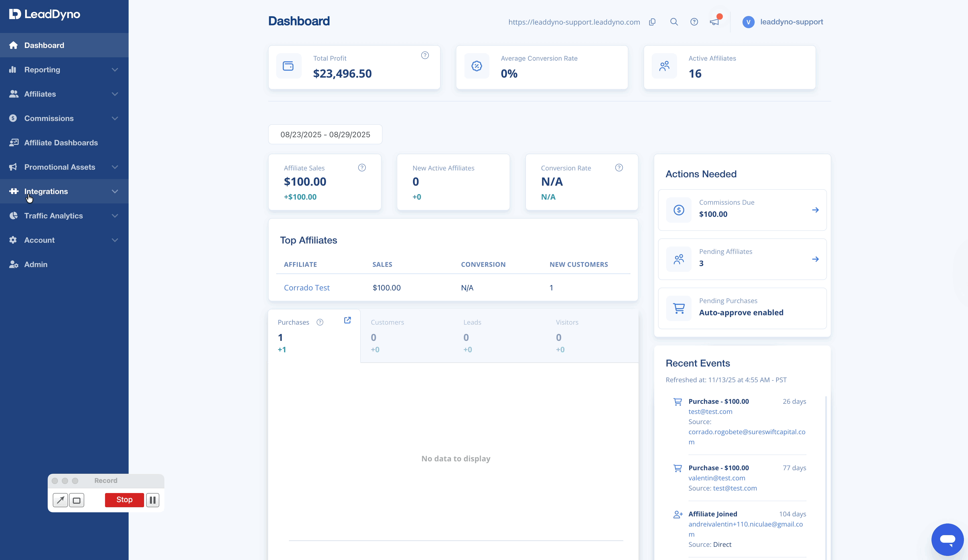The height and width of the screenshot is (560, 968).
Task: Click Purchases help icon
Action: (x=320, y=322)
